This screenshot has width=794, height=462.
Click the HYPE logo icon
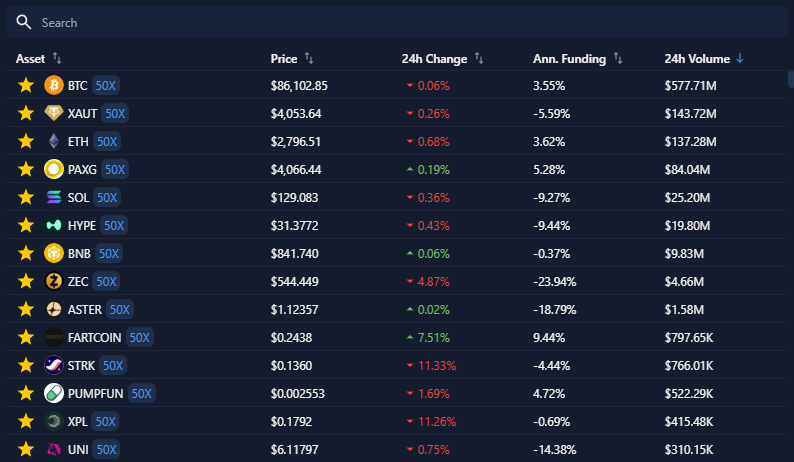[54, 225]
